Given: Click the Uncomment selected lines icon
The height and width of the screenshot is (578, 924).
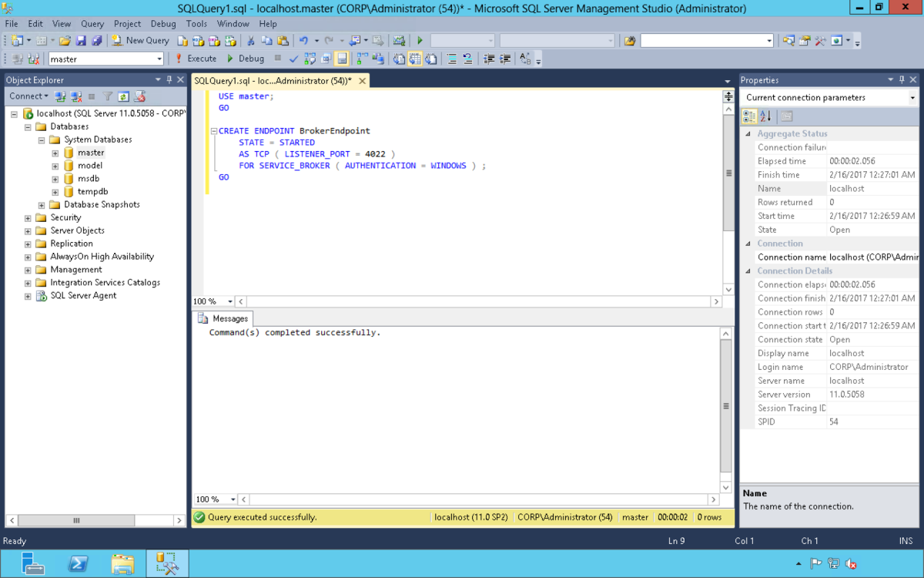Looking at the screenshot, I should 467,59.
